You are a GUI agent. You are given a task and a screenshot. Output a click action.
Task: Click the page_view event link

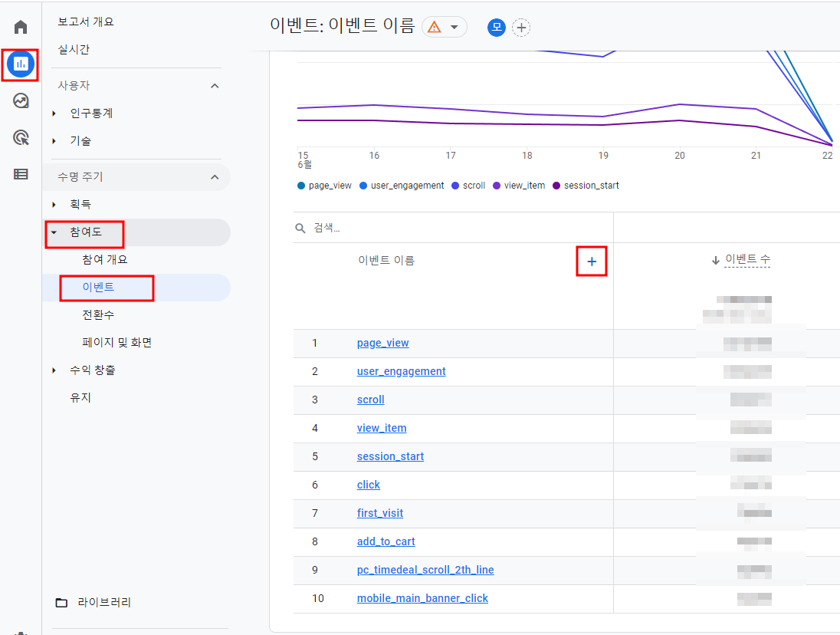pyautogui.click(x=382, y=343)
